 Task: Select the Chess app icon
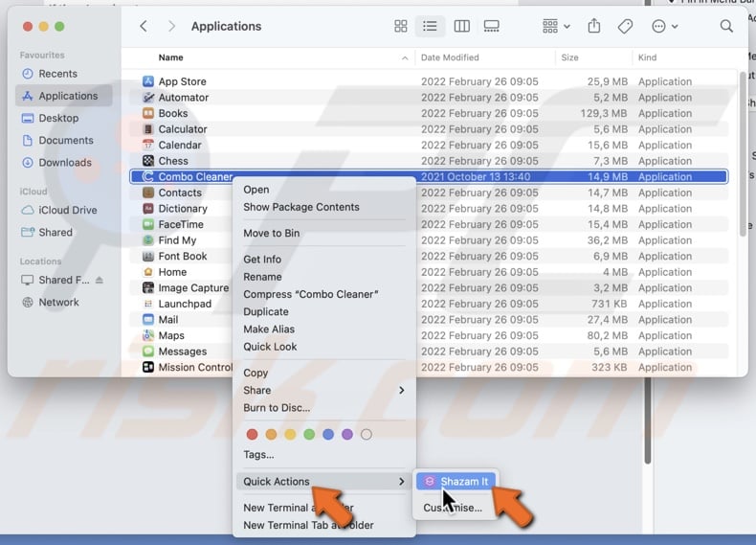tap(148, 161)
